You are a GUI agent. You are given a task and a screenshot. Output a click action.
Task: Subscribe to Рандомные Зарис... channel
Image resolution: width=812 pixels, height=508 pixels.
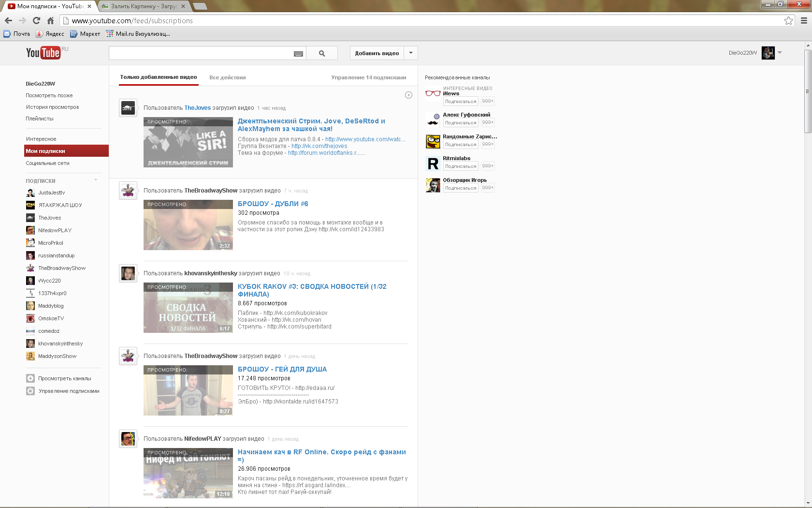(x=461, y=145)
